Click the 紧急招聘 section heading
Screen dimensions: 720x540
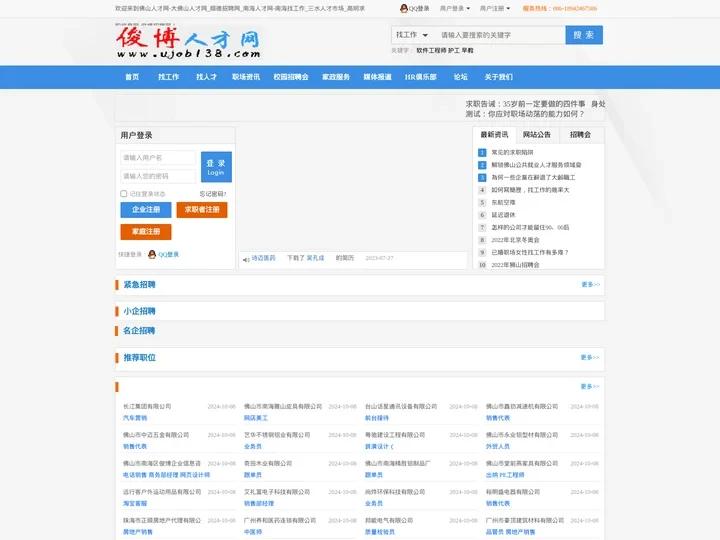(x=140, y=285)
